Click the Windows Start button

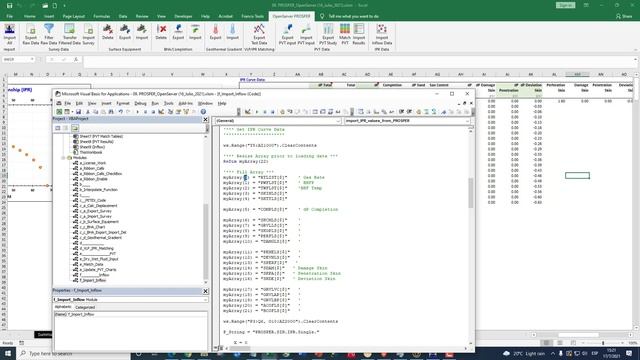tap(8, 353)
